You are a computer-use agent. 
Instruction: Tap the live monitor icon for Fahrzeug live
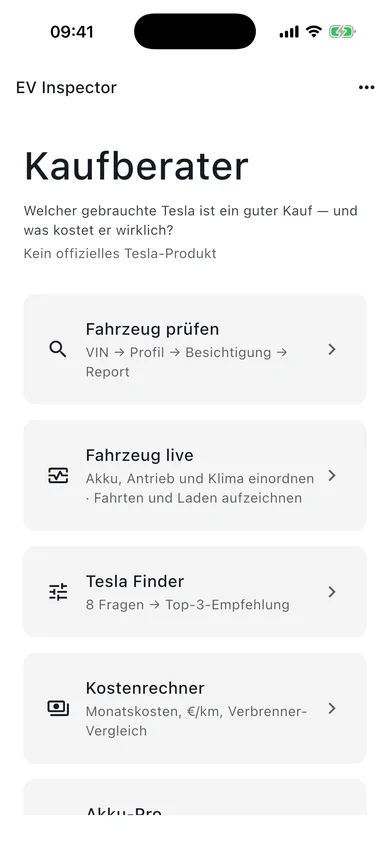[x=58, y=475]
